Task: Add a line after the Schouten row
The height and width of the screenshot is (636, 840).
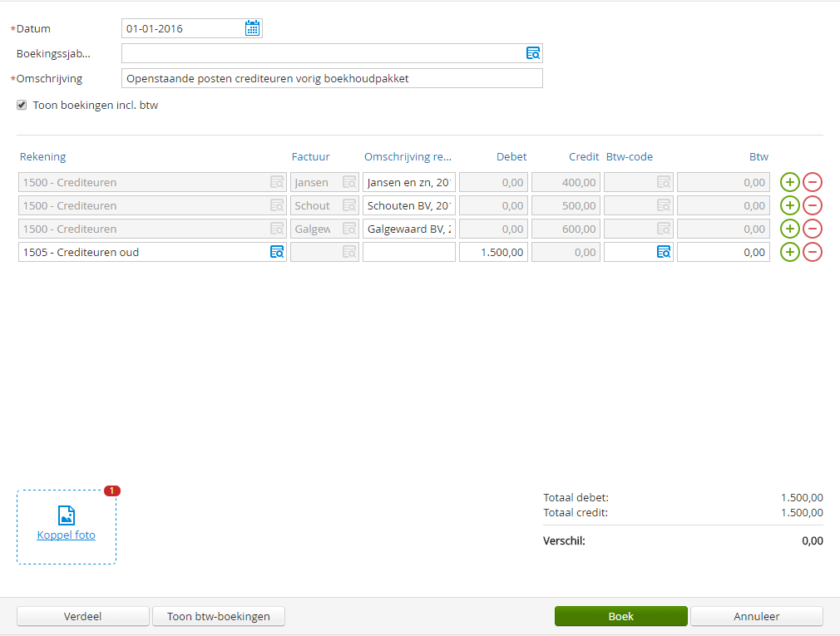Action: (x=789, y=205)
